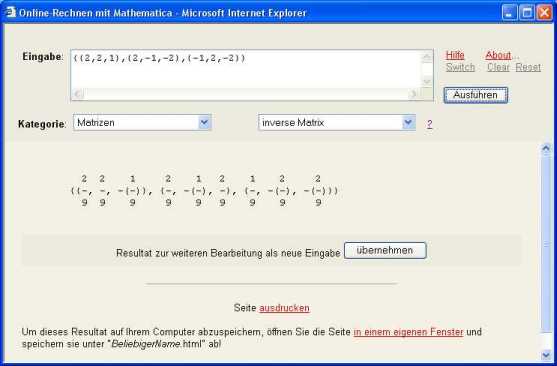Open the Hilfe link

[455, 55]
